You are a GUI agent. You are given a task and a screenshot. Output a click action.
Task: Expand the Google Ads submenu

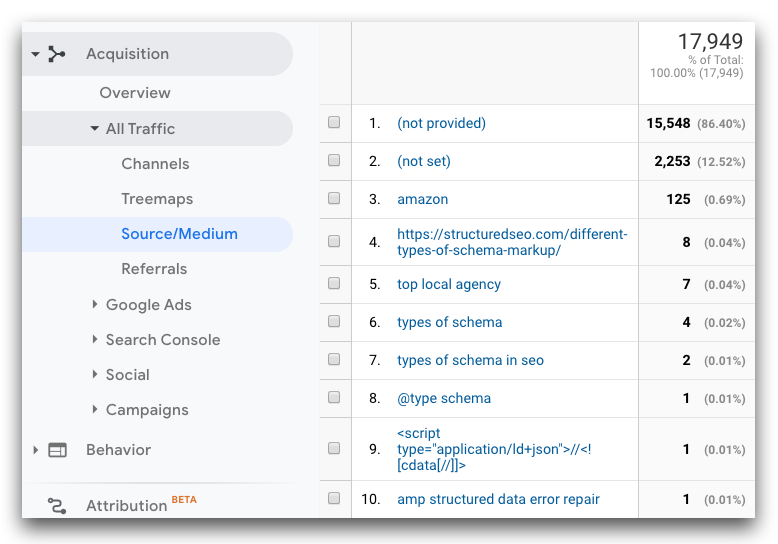click(95, 305)
